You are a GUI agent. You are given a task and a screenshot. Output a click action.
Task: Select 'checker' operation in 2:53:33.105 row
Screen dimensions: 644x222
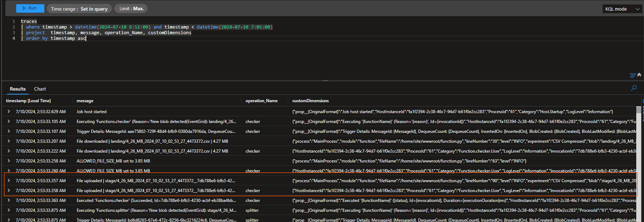[253, 121]
